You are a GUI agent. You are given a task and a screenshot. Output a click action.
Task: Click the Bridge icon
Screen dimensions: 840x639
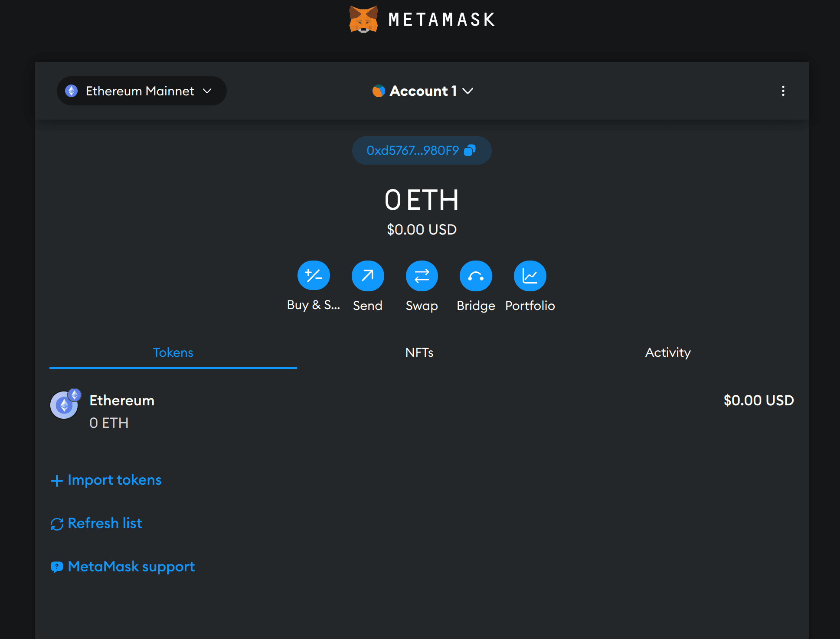476,276
